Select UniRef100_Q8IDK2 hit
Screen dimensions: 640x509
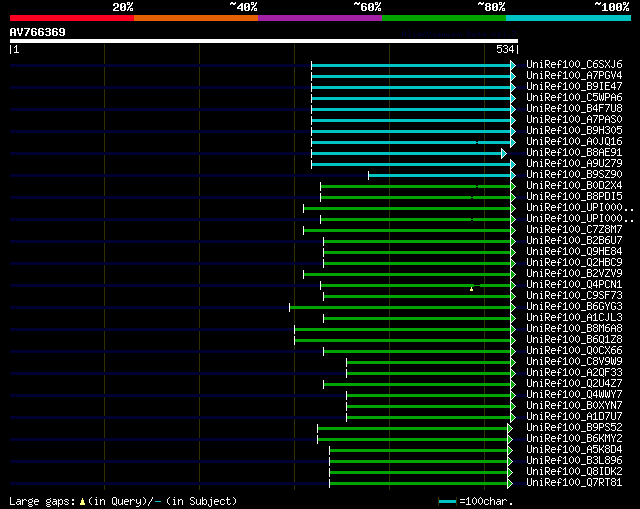click(574, 472)
